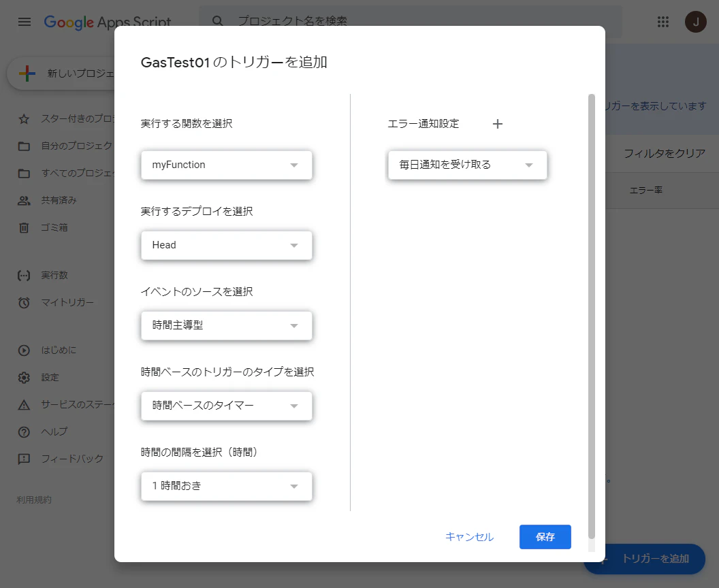
Task: Click the 利用規約 link
Action: pos(34,500)
